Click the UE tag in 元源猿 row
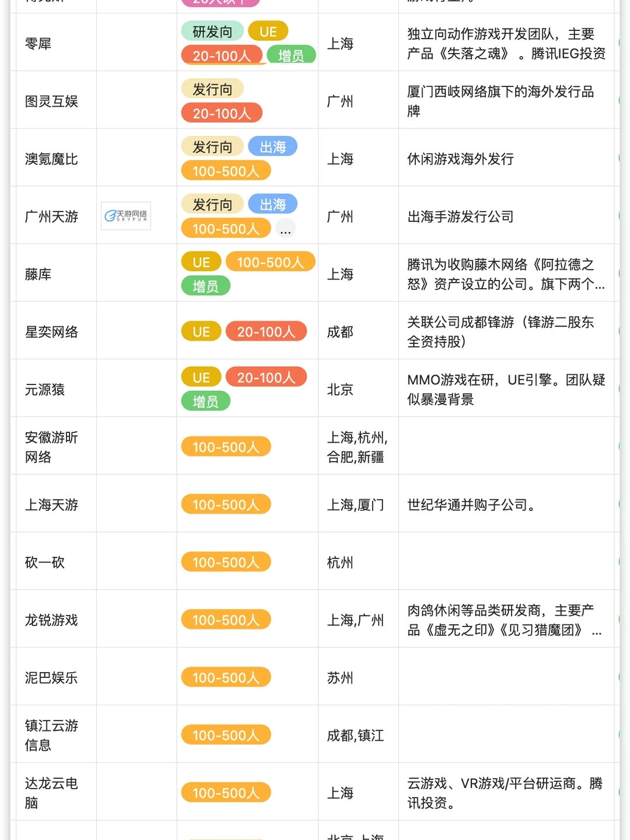 [x=201, y=377]
